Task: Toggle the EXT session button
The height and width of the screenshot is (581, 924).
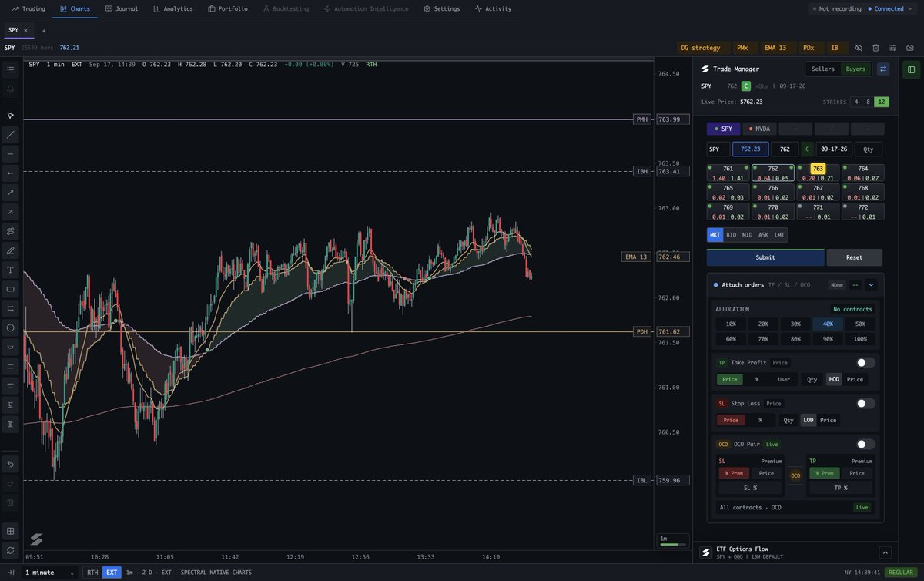Action: 112,573
